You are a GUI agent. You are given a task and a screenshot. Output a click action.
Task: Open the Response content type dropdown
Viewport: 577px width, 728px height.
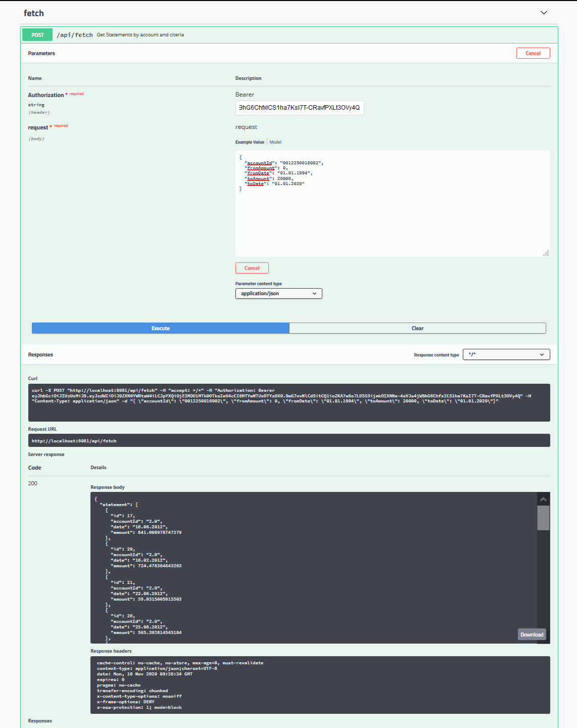(x=506, y=354)
